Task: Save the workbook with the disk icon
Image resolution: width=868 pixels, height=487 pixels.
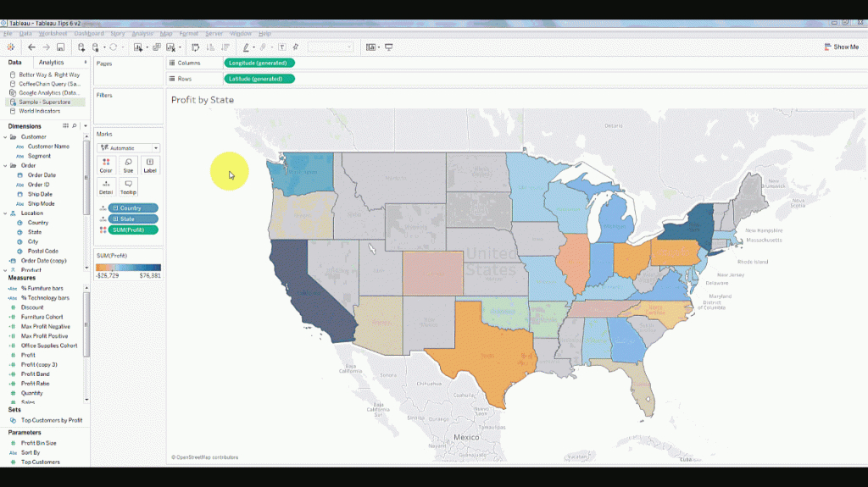Action: tap(61, 47)
